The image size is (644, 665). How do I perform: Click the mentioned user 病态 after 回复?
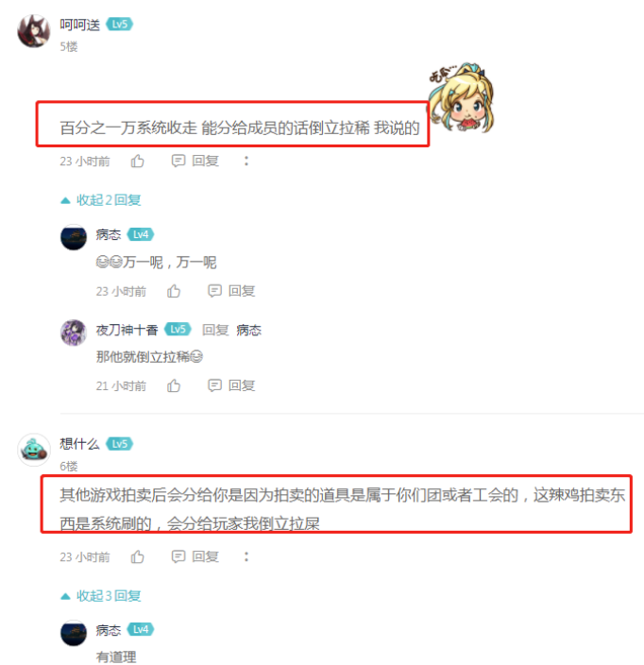pyautogui.click(x=249, y=330)
